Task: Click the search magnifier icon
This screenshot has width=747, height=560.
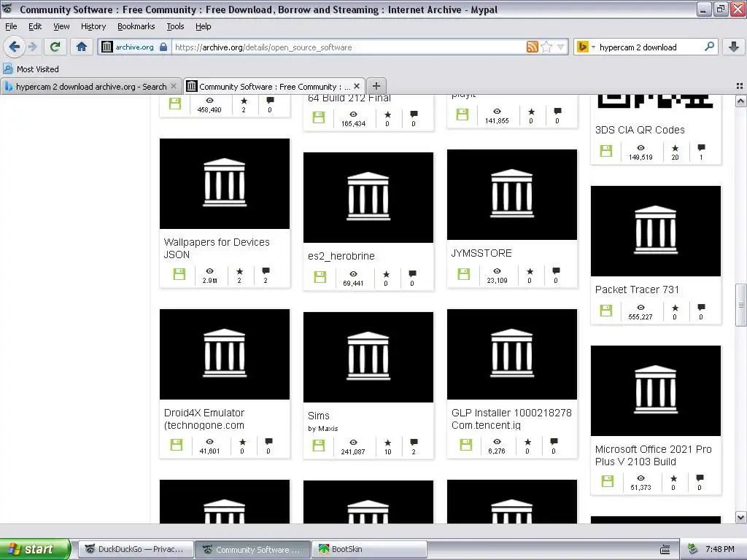Action: pyautogui.click(x=709, y=46)
